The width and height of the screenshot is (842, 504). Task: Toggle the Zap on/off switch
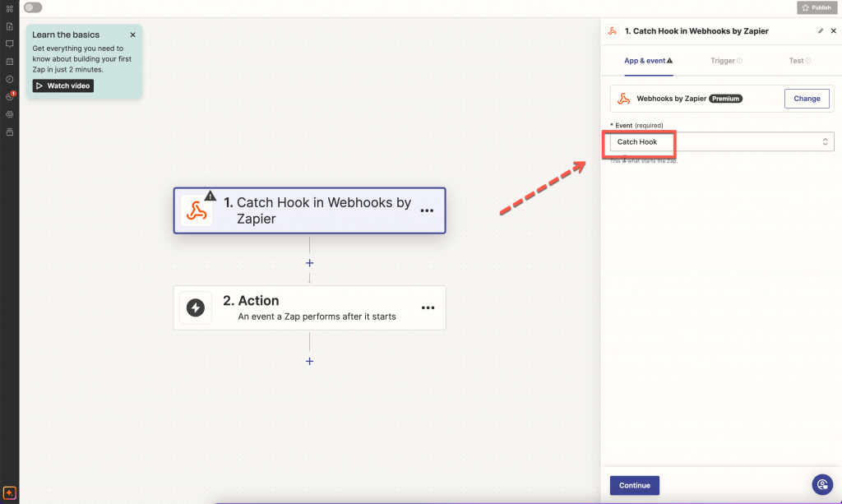click(33, 7)
